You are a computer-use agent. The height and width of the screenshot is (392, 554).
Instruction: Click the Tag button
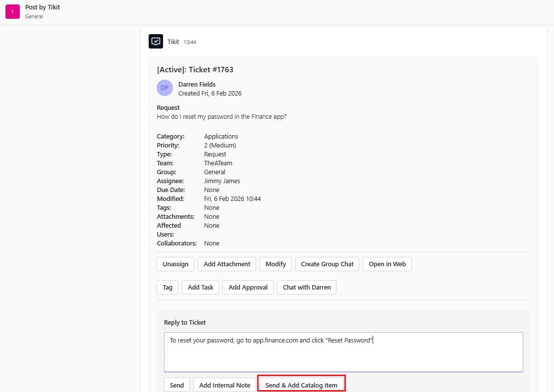tap(167, 287)
